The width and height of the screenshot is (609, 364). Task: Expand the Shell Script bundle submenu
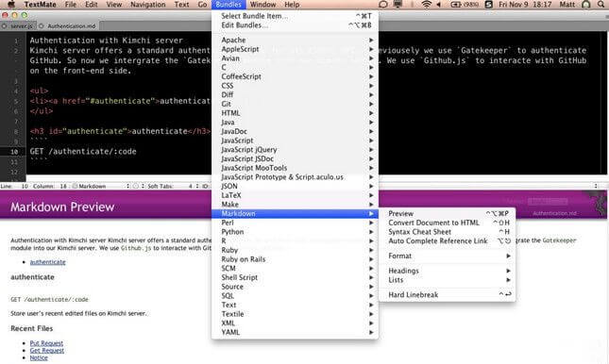tap(296, 277)
